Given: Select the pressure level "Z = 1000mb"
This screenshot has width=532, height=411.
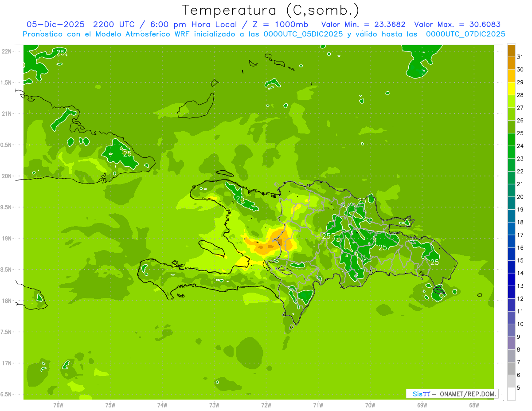Looking at the screenshot, I should 280,24.
